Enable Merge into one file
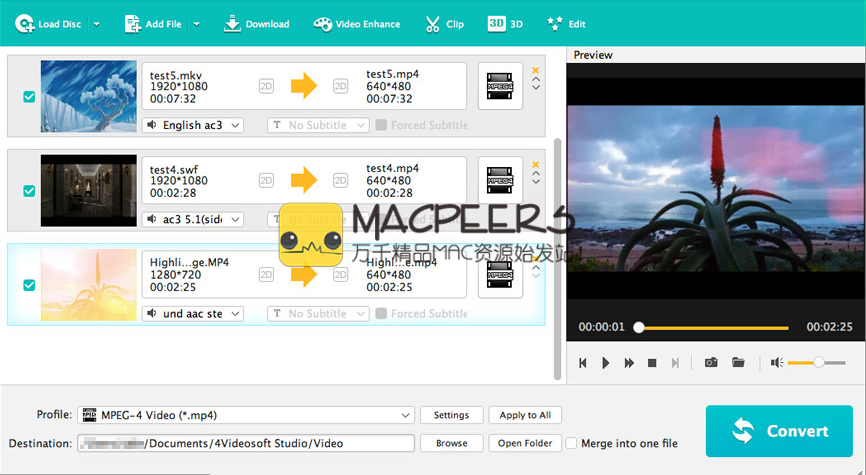 572,443
